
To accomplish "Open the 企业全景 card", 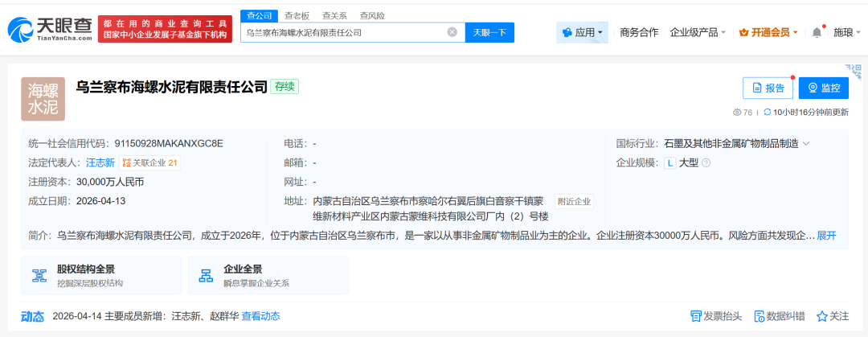I will pyautogui.click(x=268, y=276).
